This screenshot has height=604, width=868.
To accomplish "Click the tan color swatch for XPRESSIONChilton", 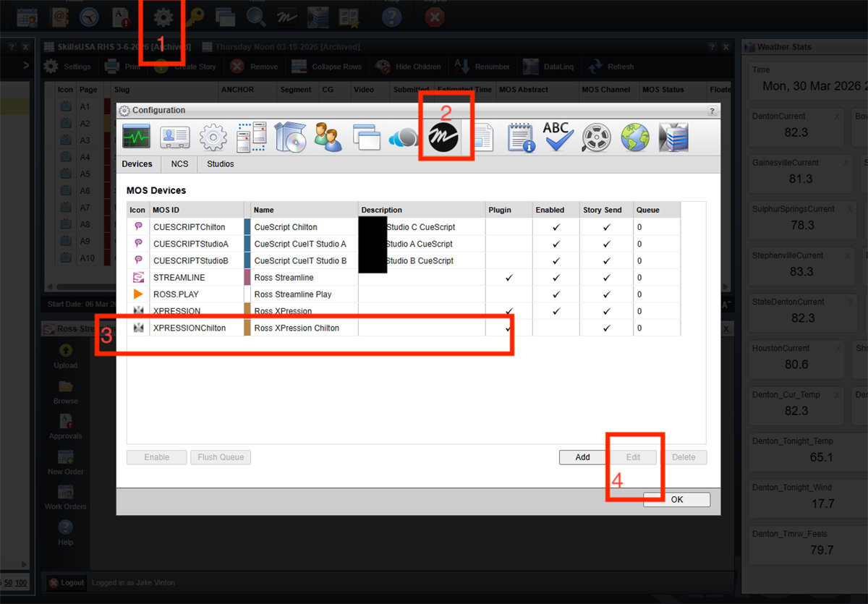I will point(247,328).
